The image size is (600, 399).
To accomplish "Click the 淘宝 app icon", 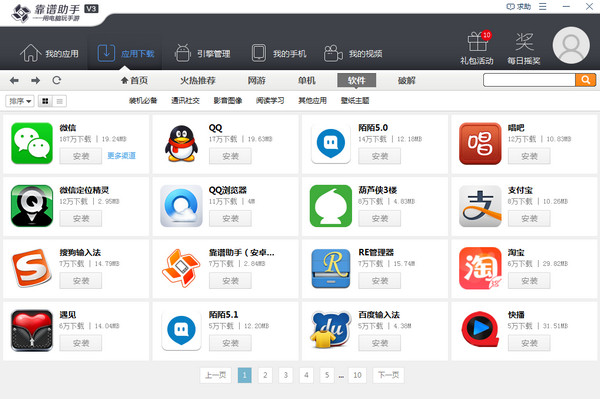I will coord(480,268).
